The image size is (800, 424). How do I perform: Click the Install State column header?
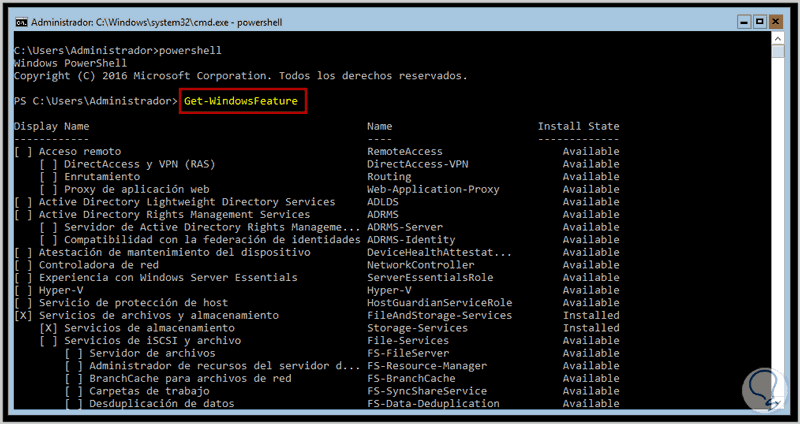click(x=578, y=126)
